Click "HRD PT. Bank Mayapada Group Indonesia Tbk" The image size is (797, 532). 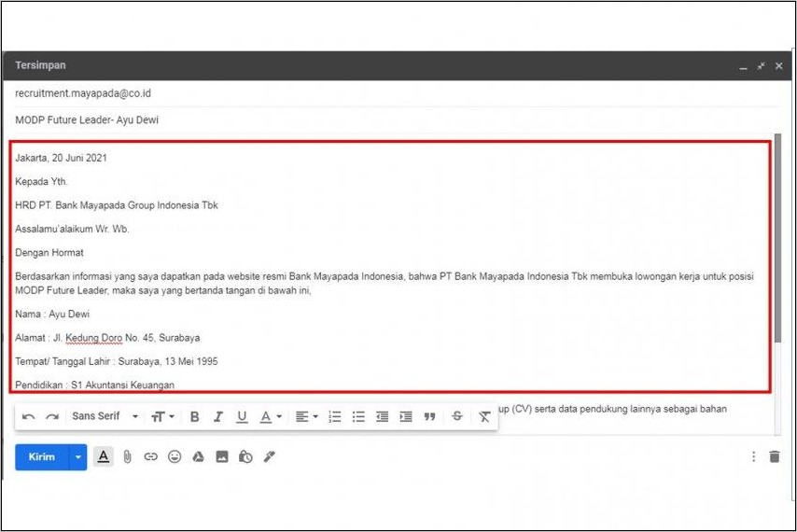point(117,205)
